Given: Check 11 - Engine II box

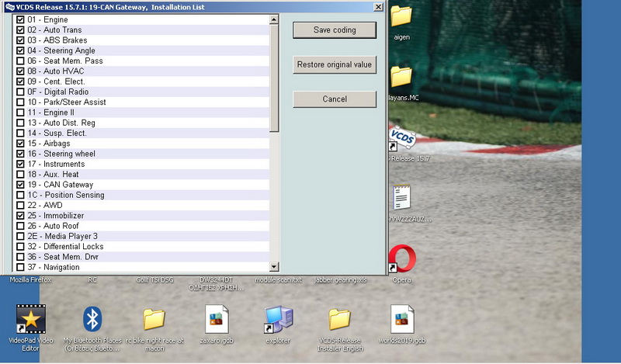Looking at the screenshot, I should click(20, 112).
